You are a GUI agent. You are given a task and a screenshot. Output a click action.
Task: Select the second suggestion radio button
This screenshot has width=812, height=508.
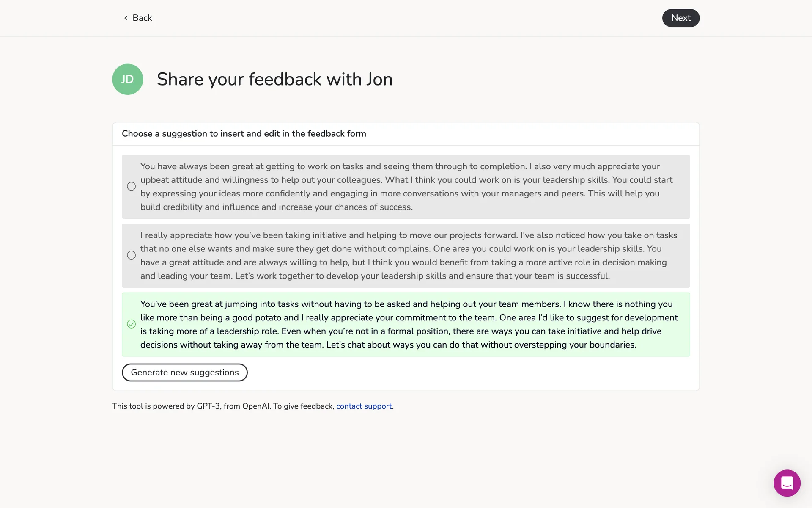coord(132,255)
